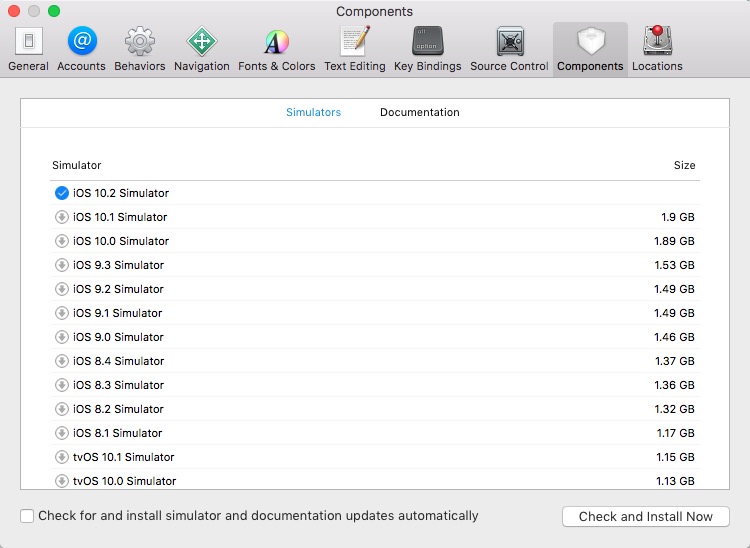The image size is (750, 548).
Task: Download the iOS 10.1 Simulator
Action: point(62,217)
